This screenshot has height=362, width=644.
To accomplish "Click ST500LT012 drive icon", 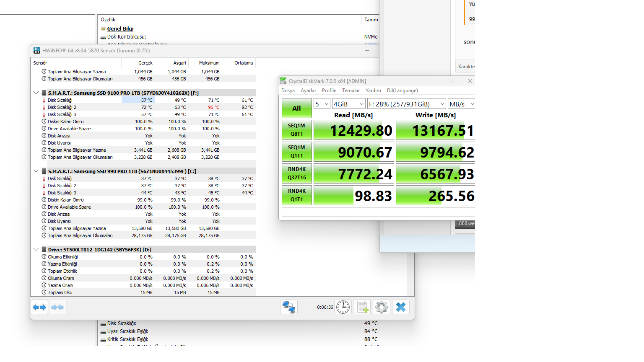I will point(44,250).
